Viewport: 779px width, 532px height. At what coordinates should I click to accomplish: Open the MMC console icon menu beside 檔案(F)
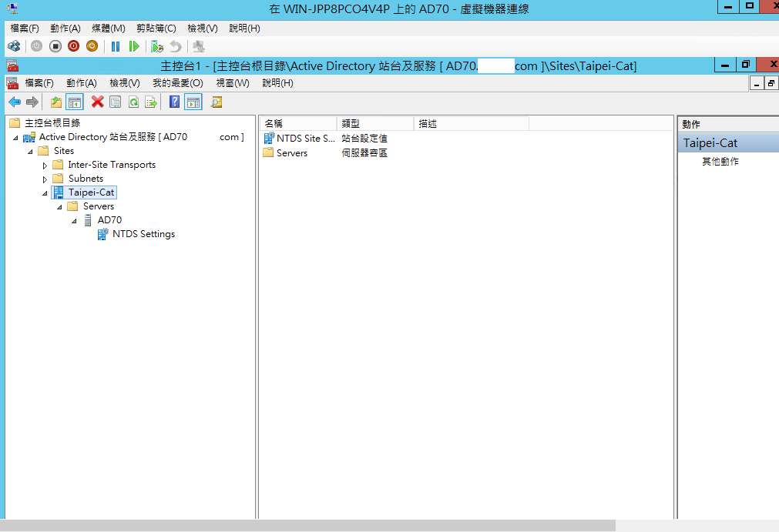pos(12,83)
